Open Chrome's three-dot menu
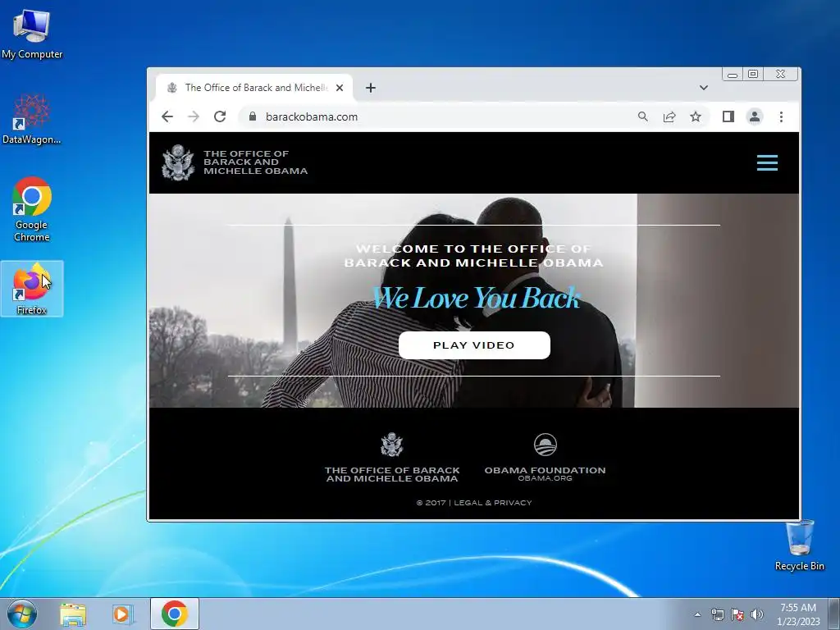This screenshot has height=630, width=840. (781, 116)
